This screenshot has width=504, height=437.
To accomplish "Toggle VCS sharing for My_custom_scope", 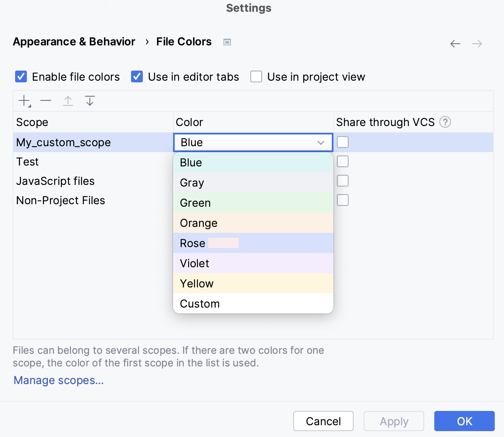I will coord(343,142).
